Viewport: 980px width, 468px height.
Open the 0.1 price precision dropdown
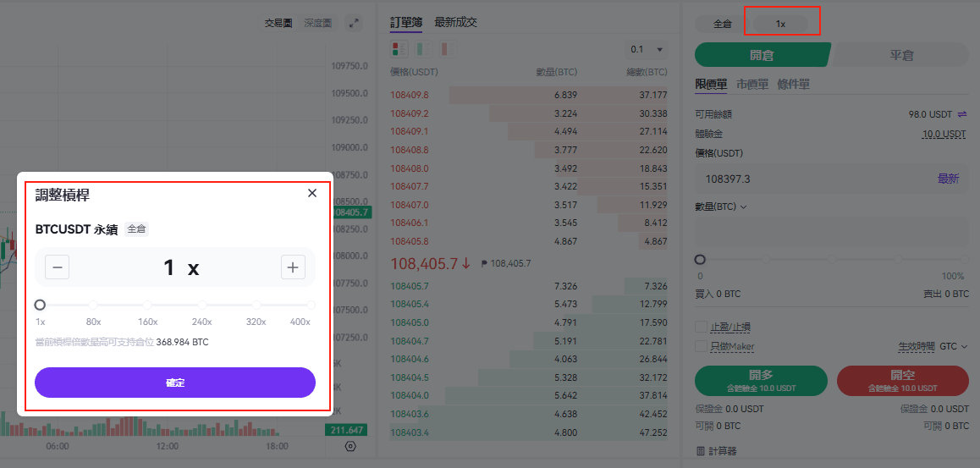pyautogui.click(x=647, y=49)
